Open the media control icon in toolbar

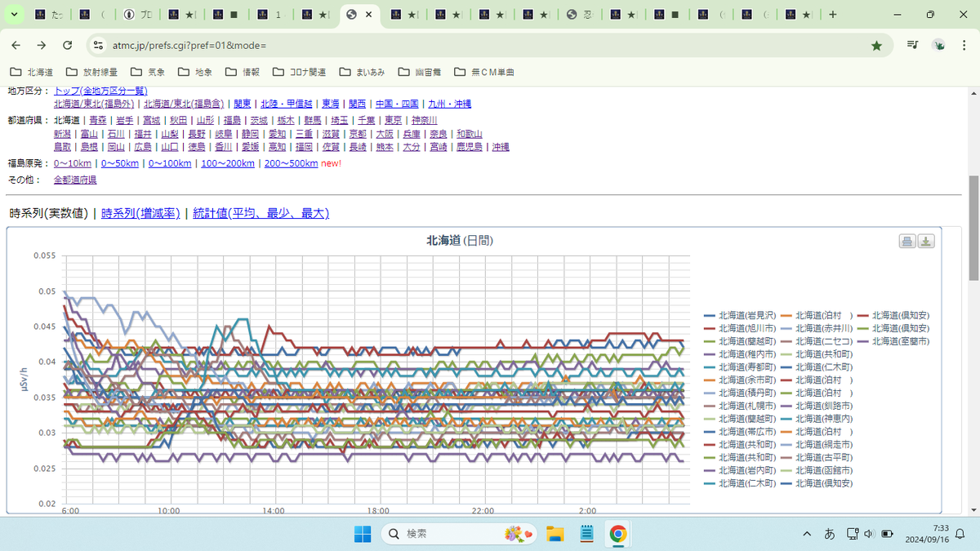pos(912,46)
